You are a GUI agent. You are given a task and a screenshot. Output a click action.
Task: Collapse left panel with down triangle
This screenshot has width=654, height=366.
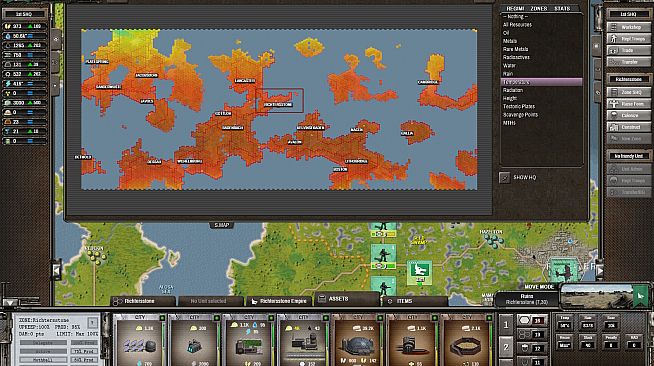9,302
